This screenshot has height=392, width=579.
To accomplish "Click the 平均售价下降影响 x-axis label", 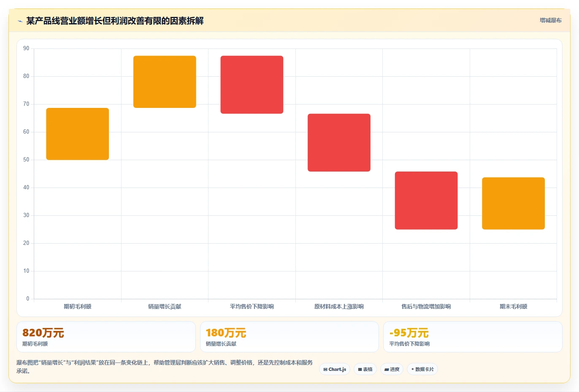I will (x=252, y=306).
